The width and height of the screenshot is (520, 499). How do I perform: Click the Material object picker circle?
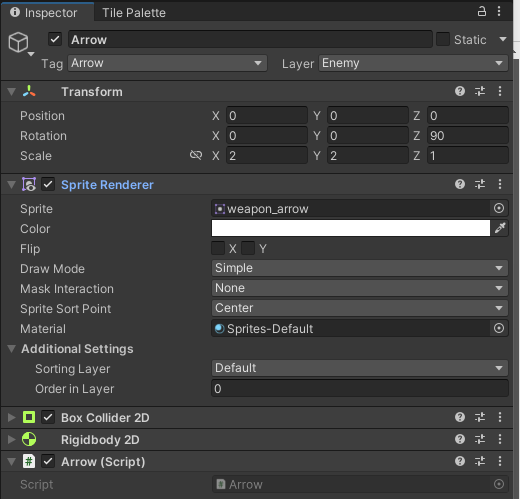[x=499, y=328]
